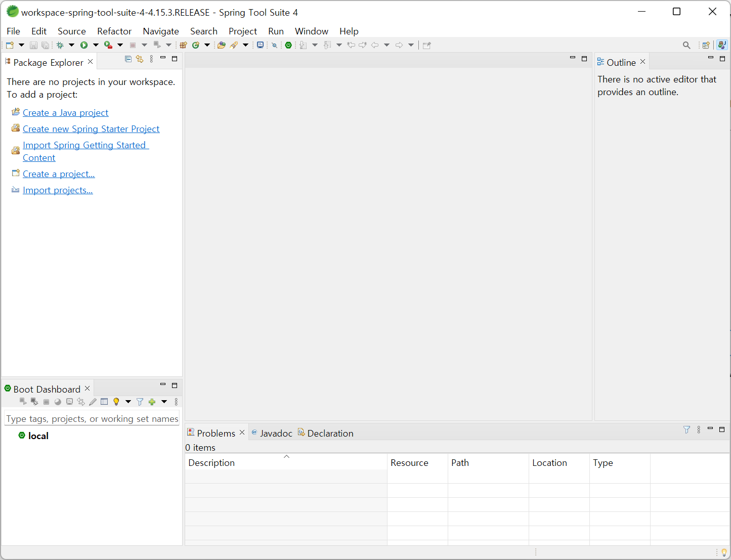Click the Create a Java project link

(65, 113)
